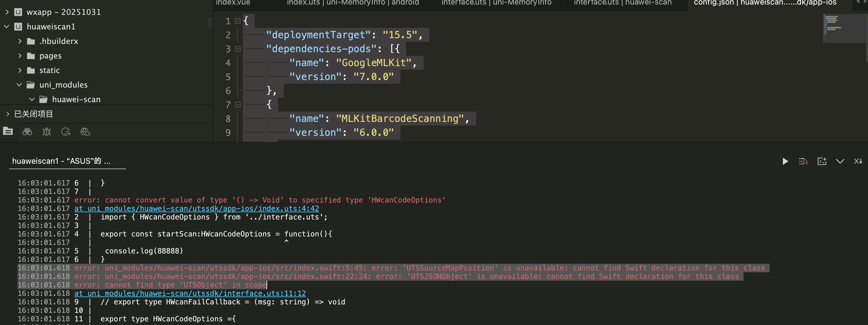Open the binoculars search panel icon
Screen dimensions: 868x325
27,132
